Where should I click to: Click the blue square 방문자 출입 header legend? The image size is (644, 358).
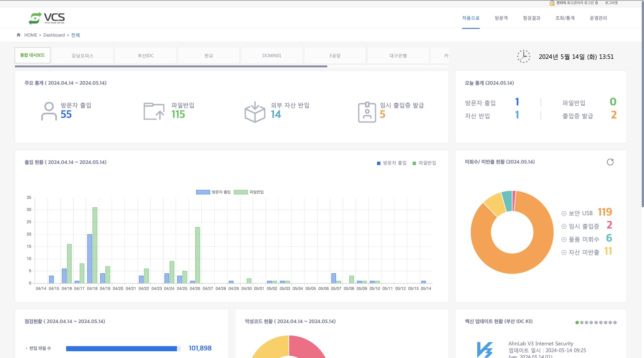(379, 163)
